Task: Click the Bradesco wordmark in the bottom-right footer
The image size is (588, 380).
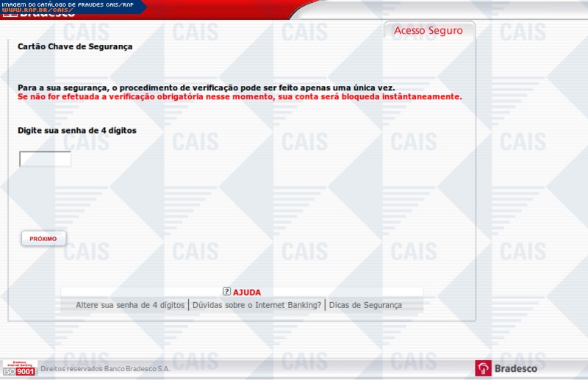Action: (x=516, y=369)
